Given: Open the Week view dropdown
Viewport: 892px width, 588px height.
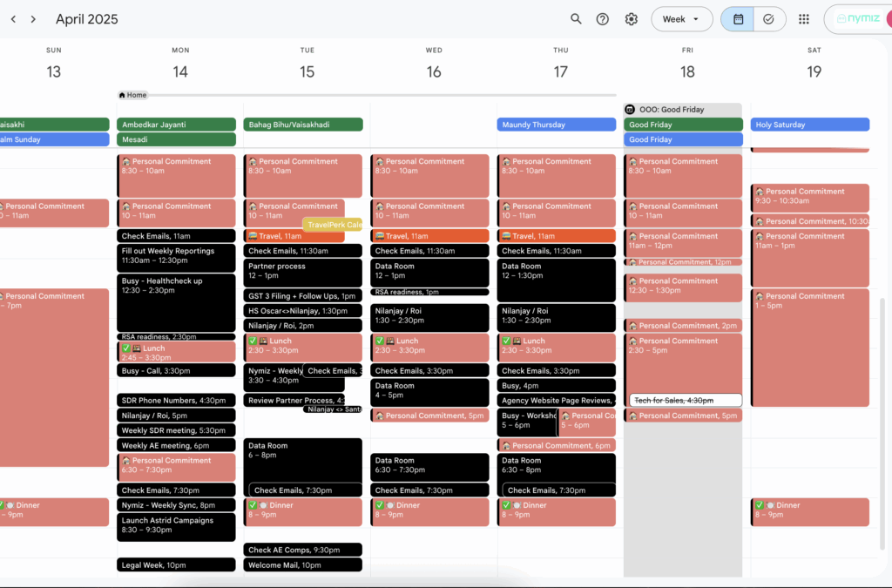Looking at the screenshot, I should coord(681,18).
